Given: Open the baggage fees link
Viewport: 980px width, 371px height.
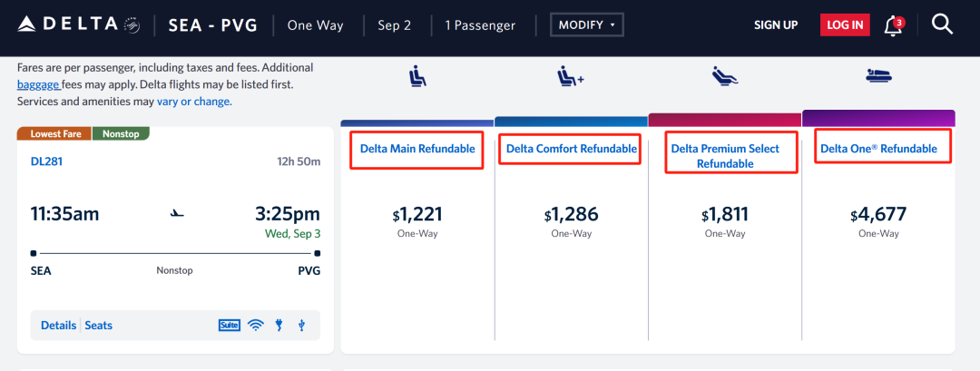Looking at the screenshot, I should click(x=38, y=84).
